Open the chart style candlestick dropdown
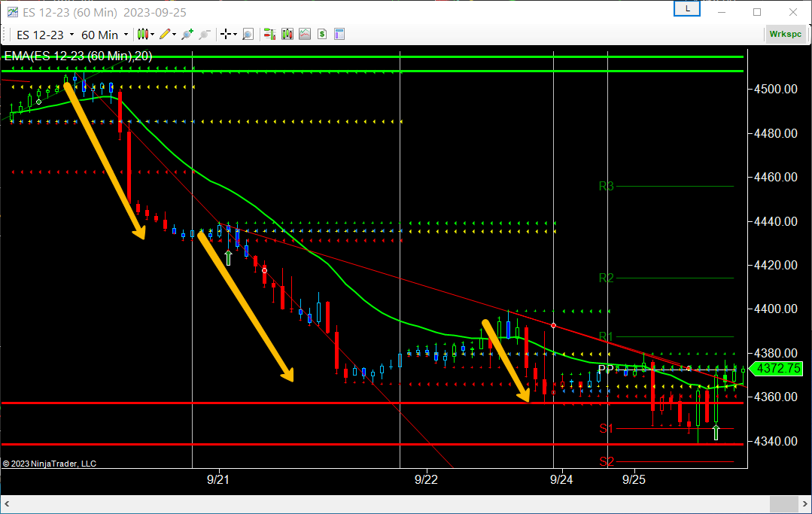 (145, 35)
